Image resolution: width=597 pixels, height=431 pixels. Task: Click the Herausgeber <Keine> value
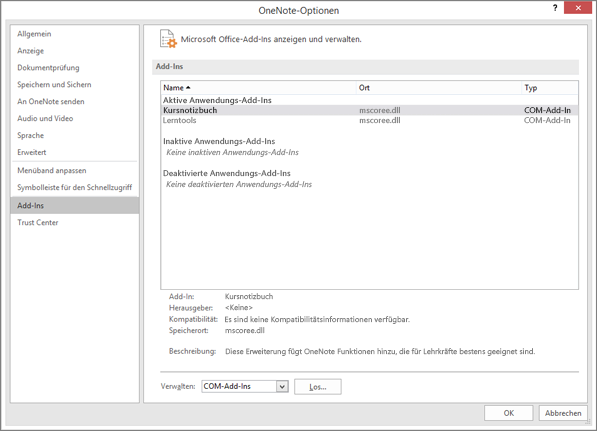click(239, 308)
